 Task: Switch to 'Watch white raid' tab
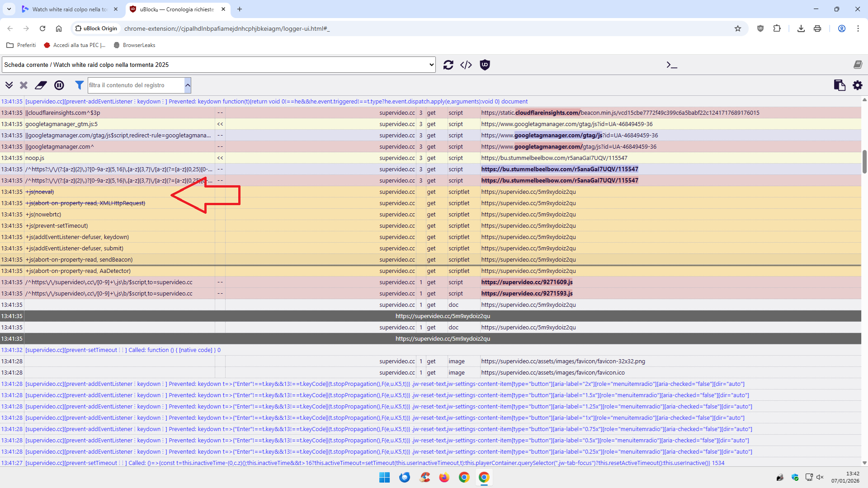point(70,9)
